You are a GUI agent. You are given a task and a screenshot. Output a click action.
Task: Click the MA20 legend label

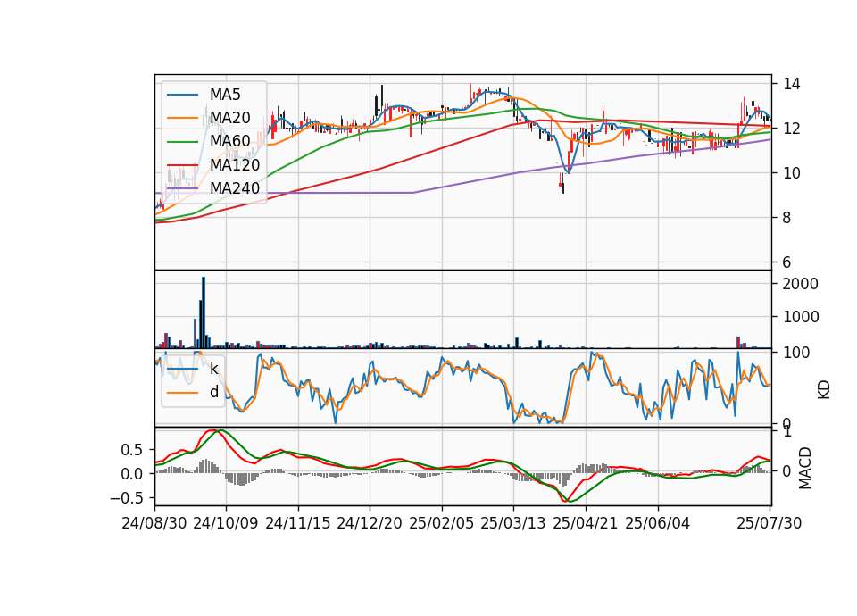(x=229, y=118)
